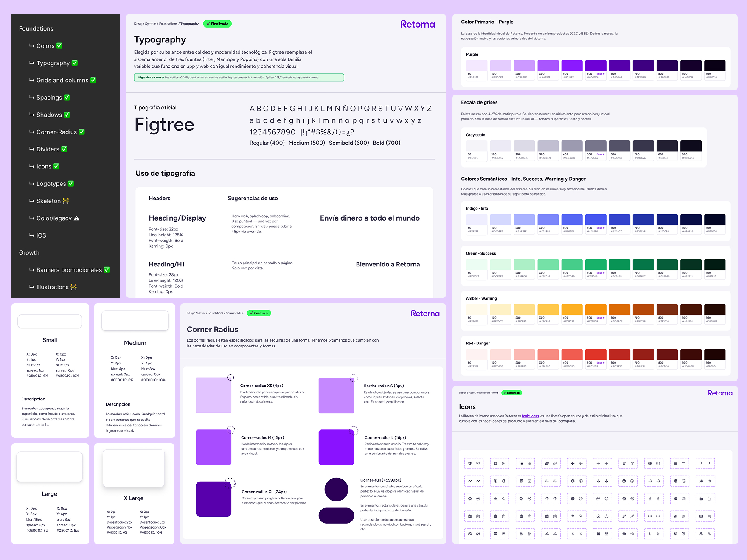Select the filled archive box icon
Viewport: 747px width, 560px height.
[x=521, y=481]
